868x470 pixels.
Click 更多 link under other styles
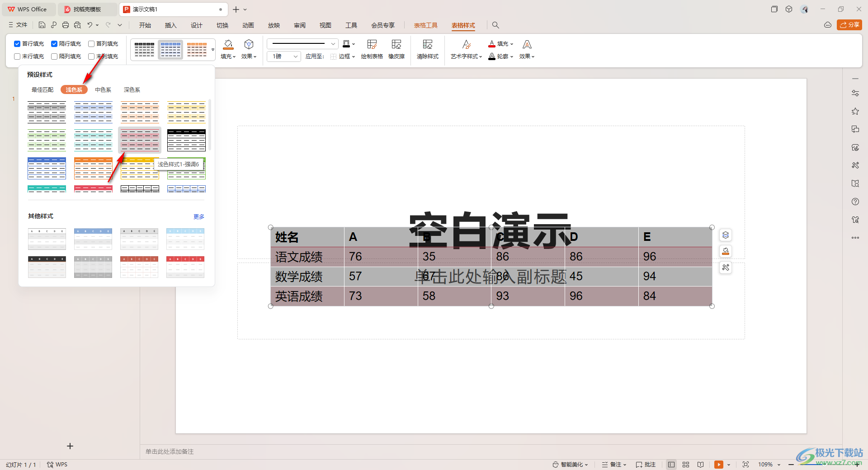click(x=199, y=216)
